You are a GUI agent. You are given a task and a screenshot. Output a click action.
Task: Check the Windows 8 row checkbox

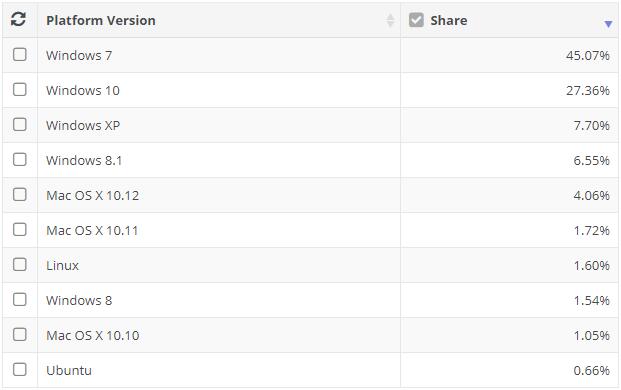pos(20,299)
